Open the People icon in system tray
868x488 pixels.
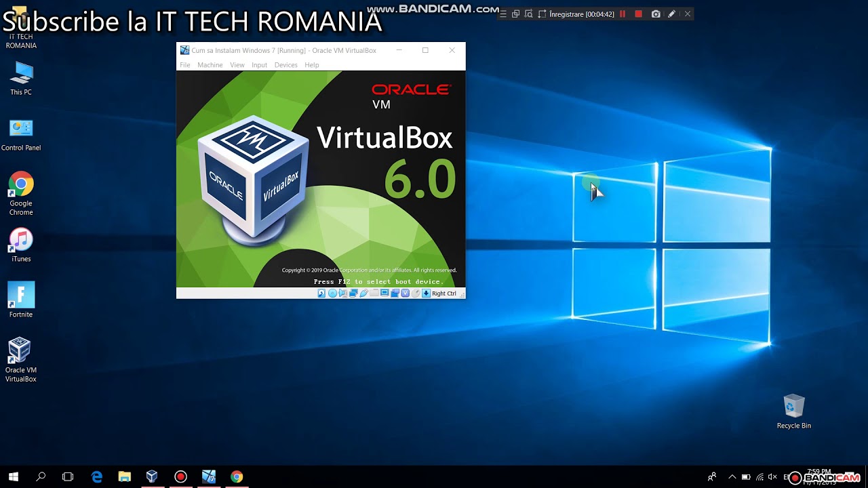[711, 477]
